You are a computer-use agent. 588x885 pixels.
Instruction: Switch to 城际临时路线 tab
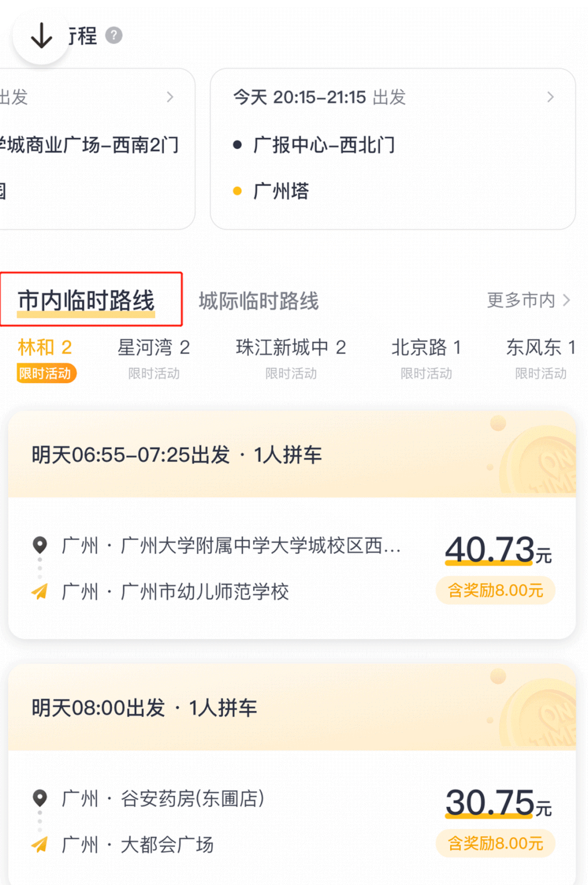(259, 301)
